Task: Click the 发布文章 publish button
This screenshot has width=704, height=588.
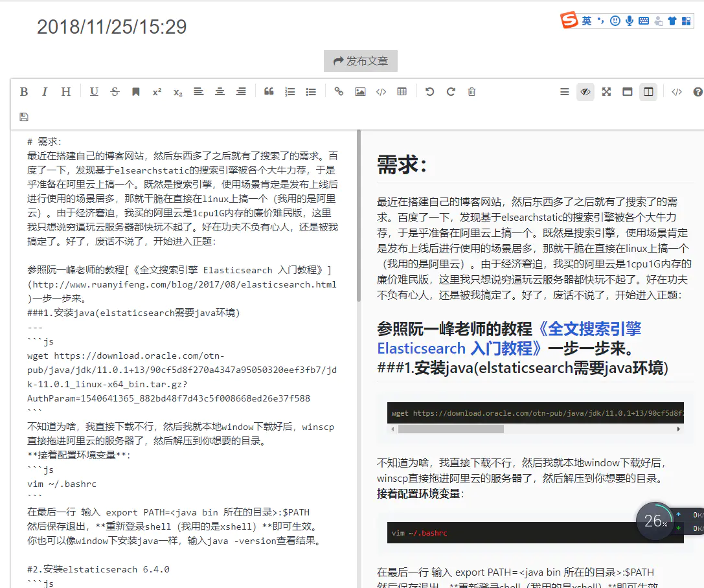Action: (361, 61)
